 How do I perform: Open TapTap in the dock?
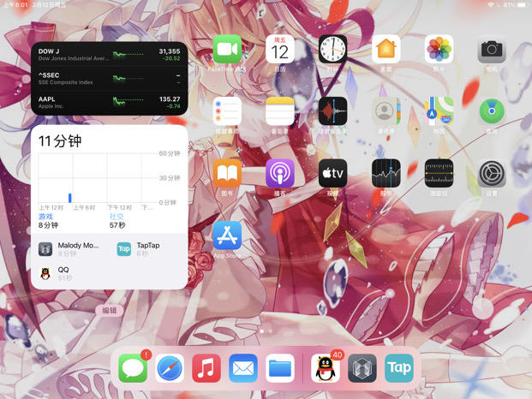[399, 368]
